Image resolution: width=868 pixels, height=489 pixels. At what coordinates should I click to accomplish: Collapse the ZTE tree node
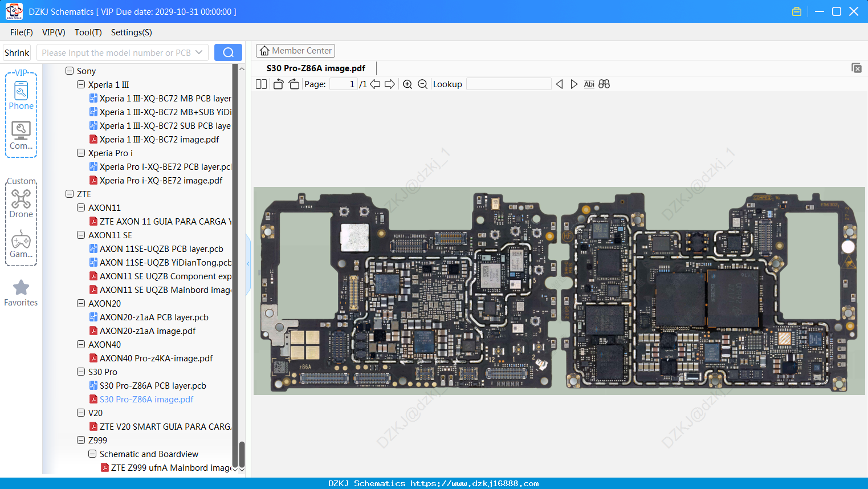click(70, 194)
